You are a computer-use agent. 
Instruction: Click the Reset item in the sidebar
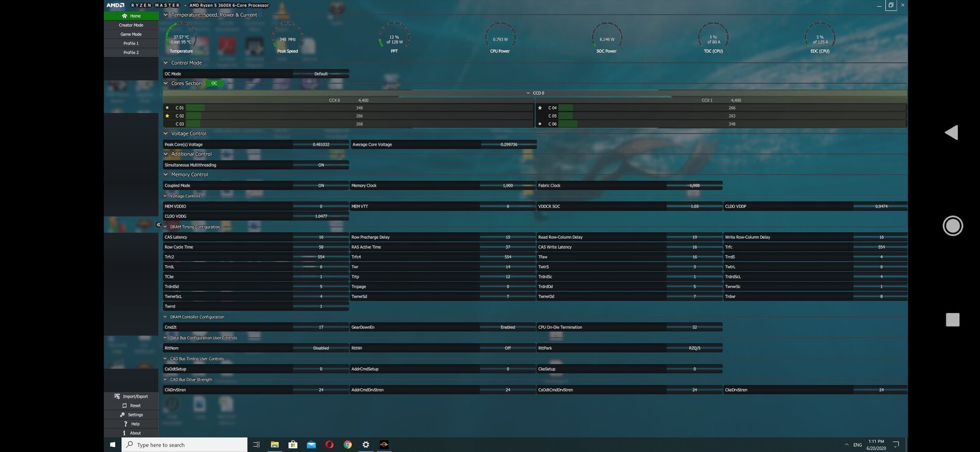(131, 405)
